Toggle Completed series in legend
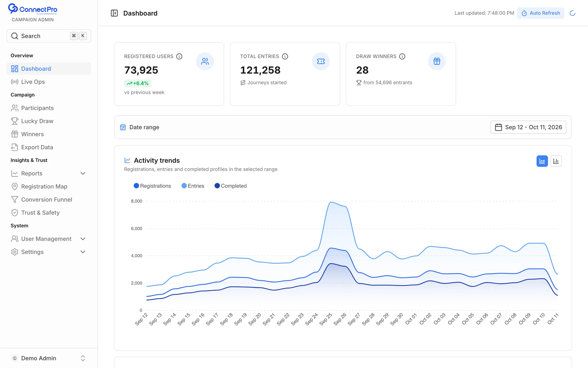 click(x=231, y=186)
